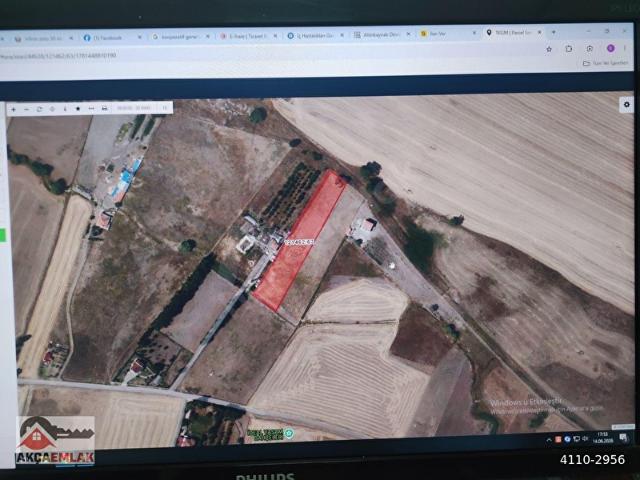Open the taskbar clock and date

(602, 438)
